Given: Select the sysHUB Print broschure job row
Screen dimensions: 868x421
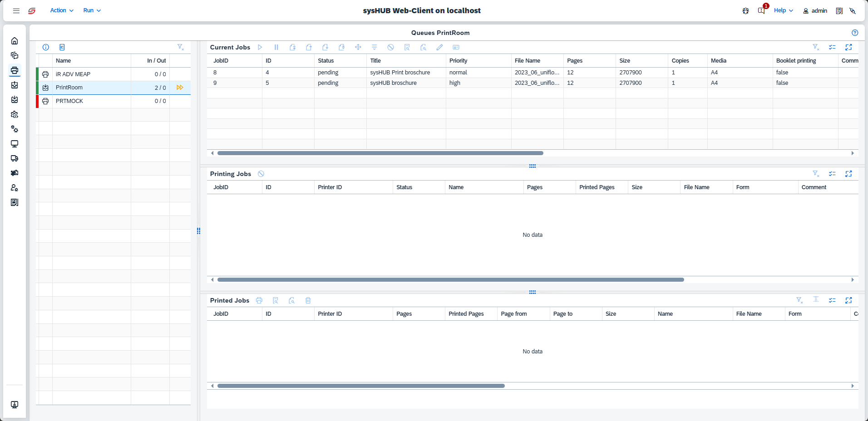Looking at the screenshot, I should pos(400,73).
